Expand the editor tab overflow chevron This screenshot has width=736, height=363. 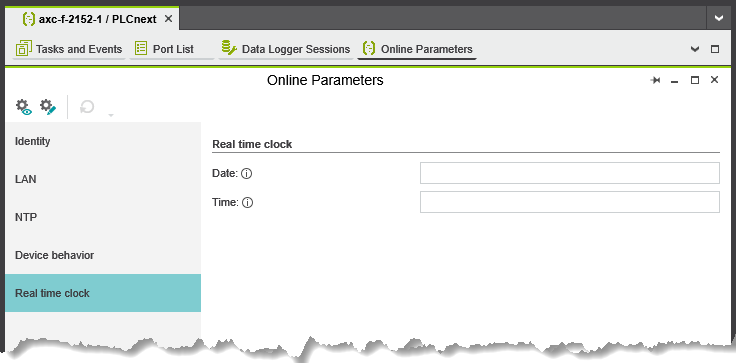point(695,49)
